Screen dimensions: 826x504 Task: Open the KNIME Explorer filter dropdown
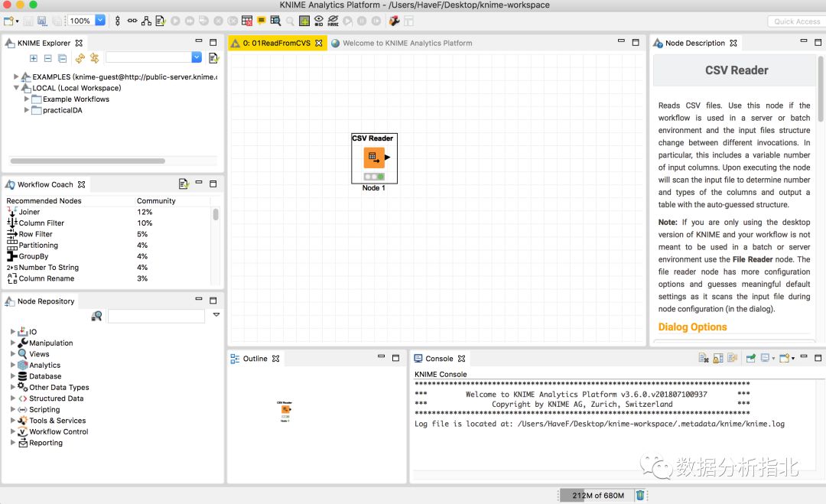pyautogui.click(x=197, y=57)
